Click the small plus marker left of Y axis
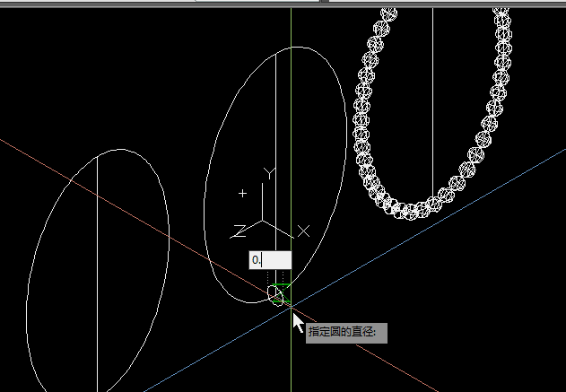 tap(242, 193)
